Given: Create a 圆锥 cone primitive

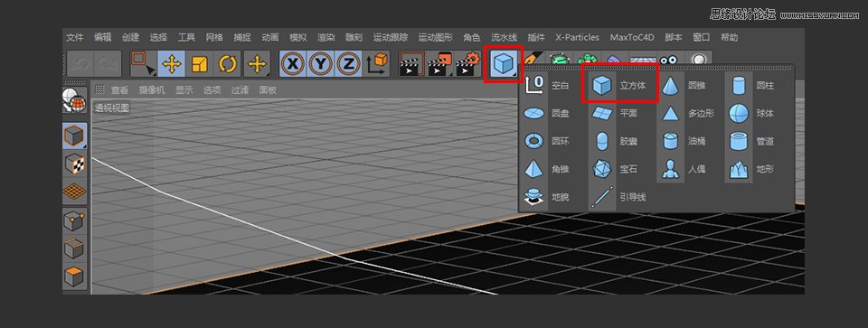Looking at the screenshot, I should (685, 86).
